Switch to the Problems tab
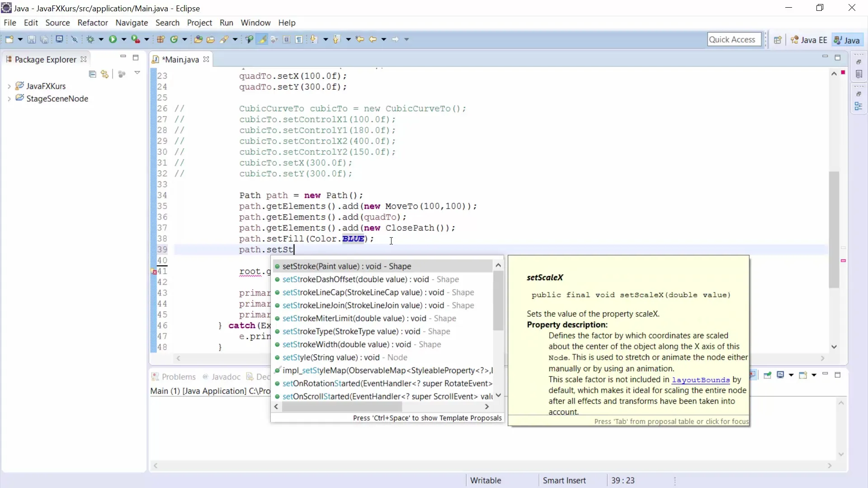The width and height of the screenshot is (868, 488). pyautogui.click(x=174, y=377)
